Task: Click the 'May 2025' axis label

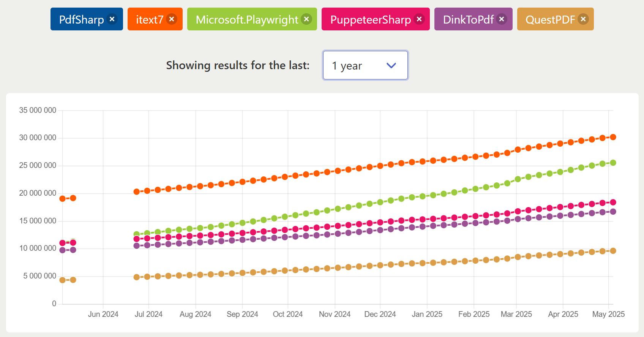Action: click(x=608, y=314)
